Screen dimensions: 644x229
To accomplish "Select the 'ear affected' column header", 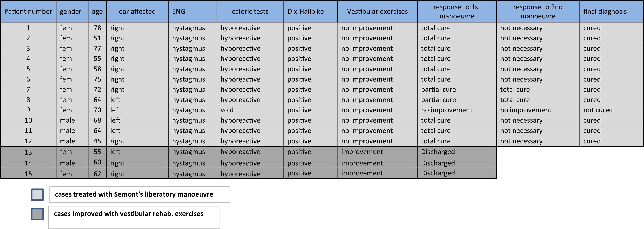I will click(x=137, y=11).
